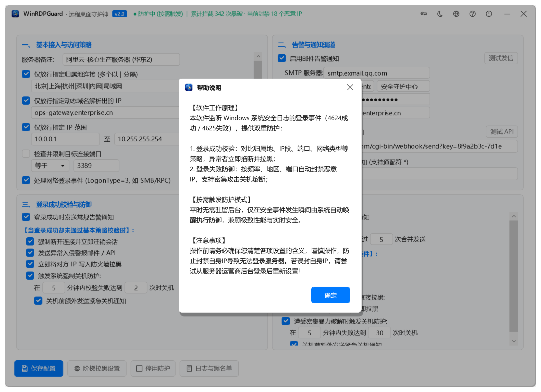Click the 服务器备注 input field
Image resolution: width=541 pixels, height=392 pixels.
click(x=121, y=59)
